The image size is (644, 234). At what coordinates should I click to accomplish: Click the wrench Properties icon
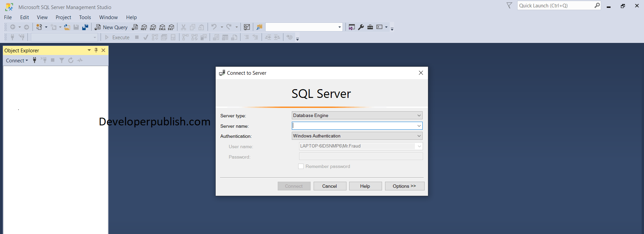click(361, 27)
